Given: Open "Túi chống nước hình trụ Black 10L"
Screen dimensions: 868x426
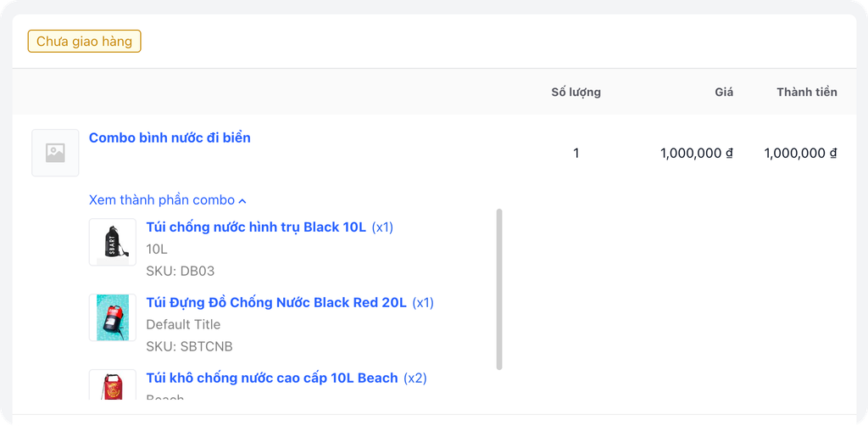Looking at the screenshot, I should click(x=256, y=227).
